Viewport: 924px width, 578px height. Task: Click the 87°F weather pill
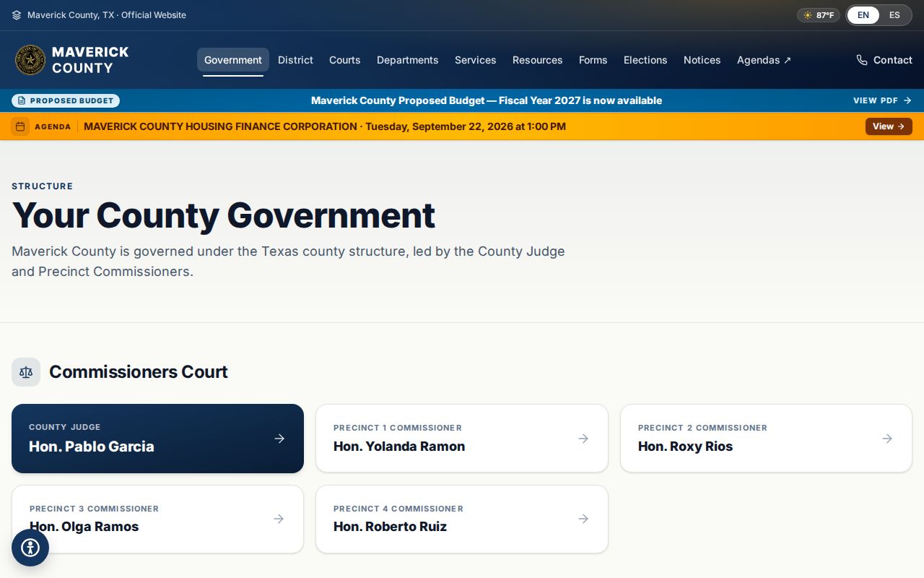(x=819, y=15)
